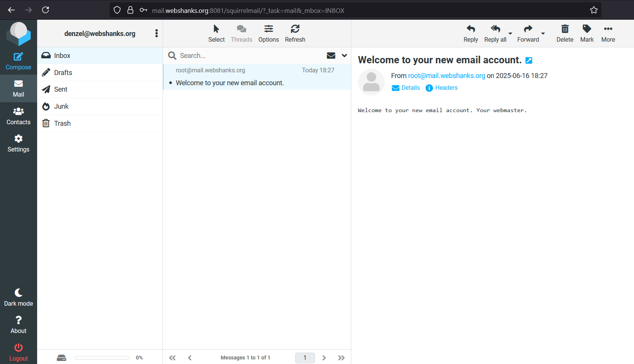Reload the page in browser
Screen dimensions: 634x364
pyautogui.click(x=45, y=10)
